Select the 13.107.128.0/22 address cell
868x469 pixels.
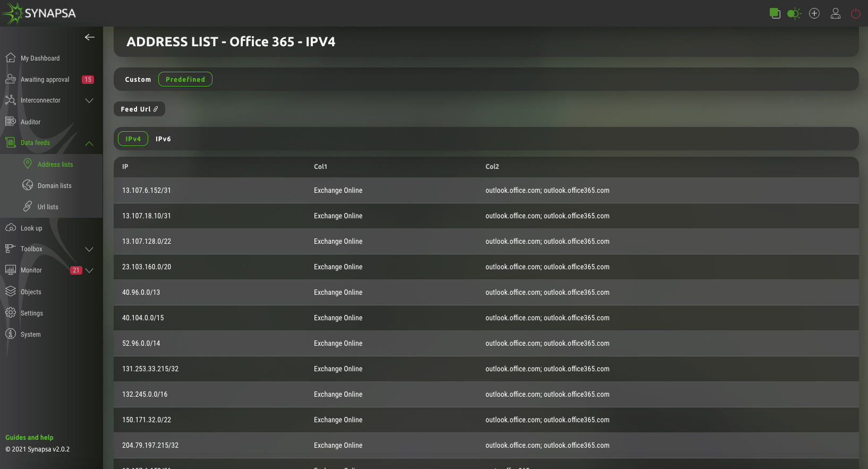click(147, 242)
